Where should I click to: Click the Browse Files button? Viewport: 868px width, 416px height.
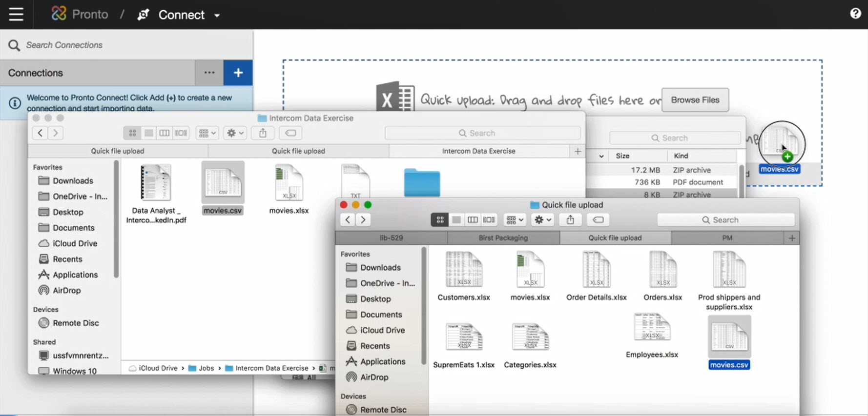point(695,100)
